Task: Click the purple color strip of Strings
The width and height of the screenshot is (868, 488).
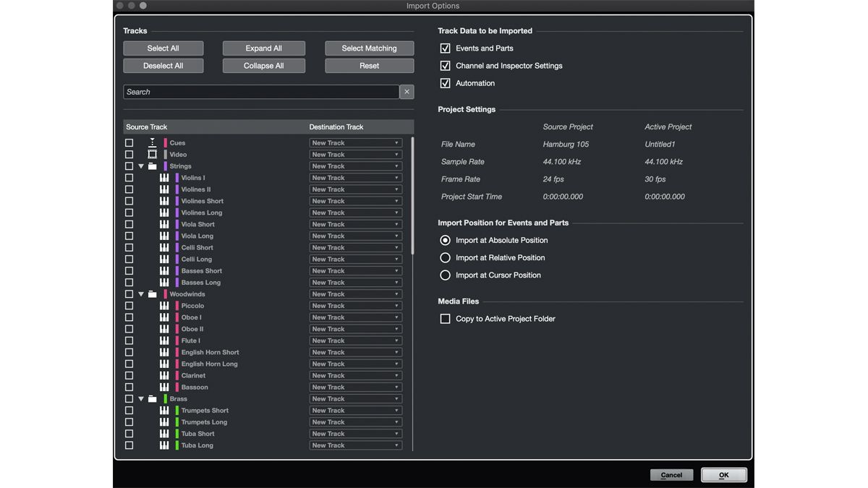Action: click(165, 166)
